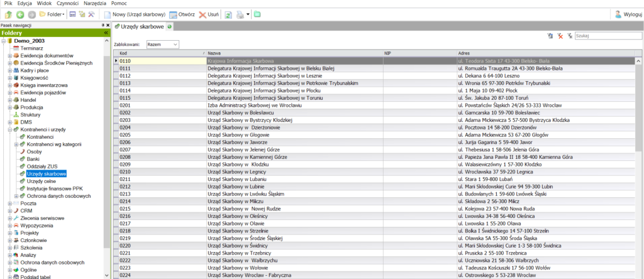Click the Ewidencja pojazdów car icon
644x279 pixels.
point(16,93)
